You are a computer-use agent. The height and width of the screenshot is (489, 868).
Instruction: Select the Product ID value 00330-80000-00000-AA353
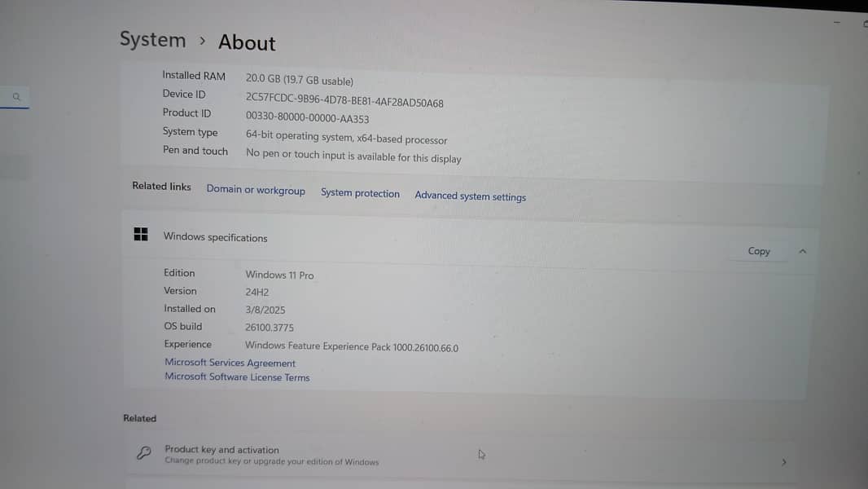pos(307,117)
